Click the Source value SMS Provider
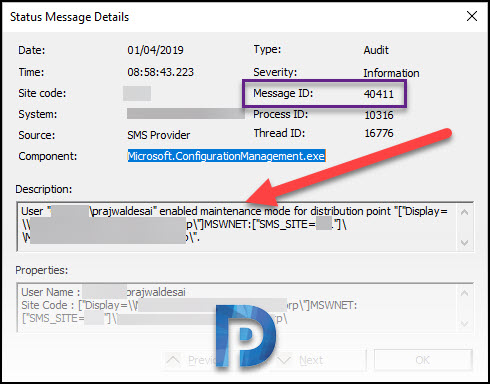This screenshot has width=490, height=384. [158, 135]
